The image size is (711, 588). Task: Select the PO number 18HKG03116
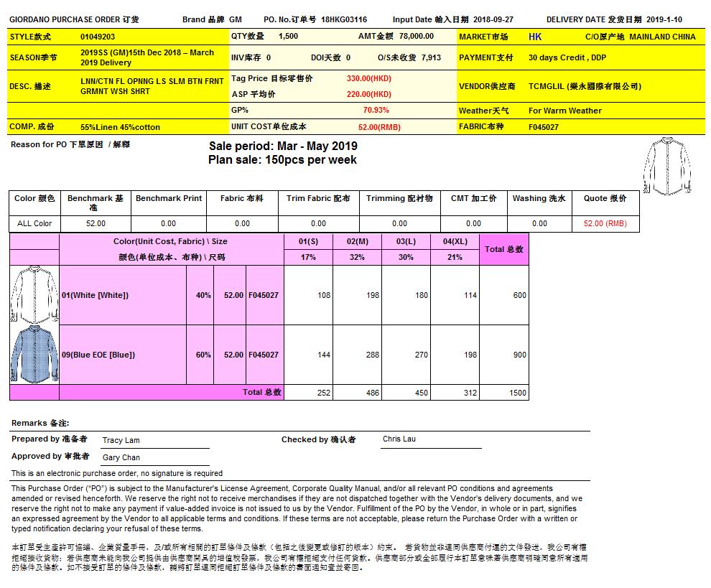344,20
